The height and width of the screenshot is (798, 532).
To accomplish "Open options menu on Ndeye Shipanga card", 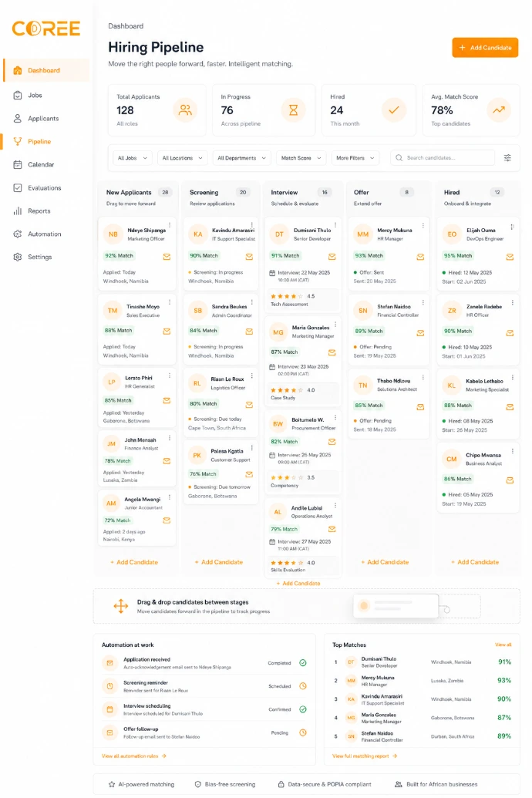I will 170,225.
